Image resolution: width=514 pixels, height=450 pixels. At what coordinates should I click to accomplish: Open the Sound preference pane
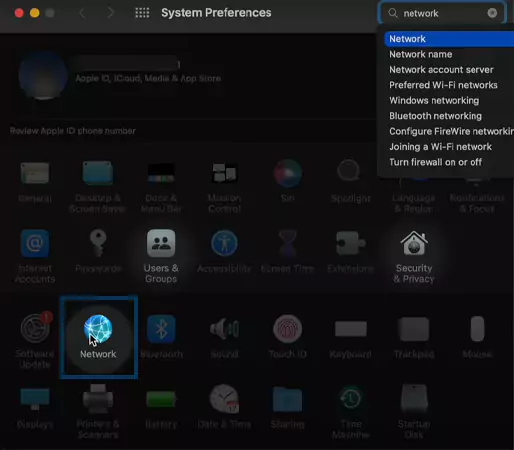click(x=224, y=329)
